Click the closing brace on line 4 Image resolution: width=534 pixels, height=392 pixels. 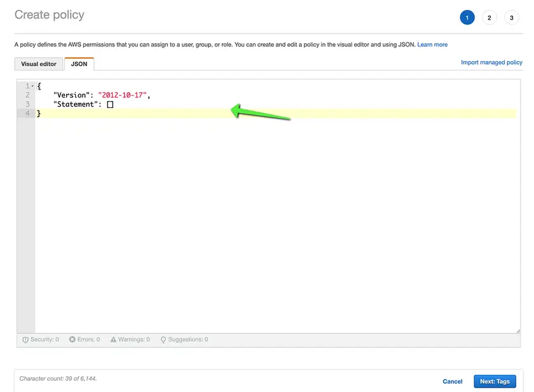pyautogui.click(x=39, y=113)
